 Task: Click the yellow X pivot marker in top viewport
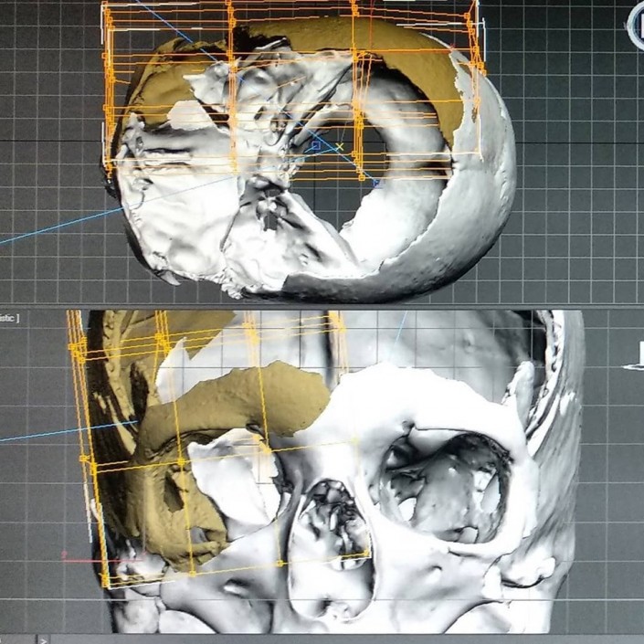pyautogui.click(x=339, y=146)
